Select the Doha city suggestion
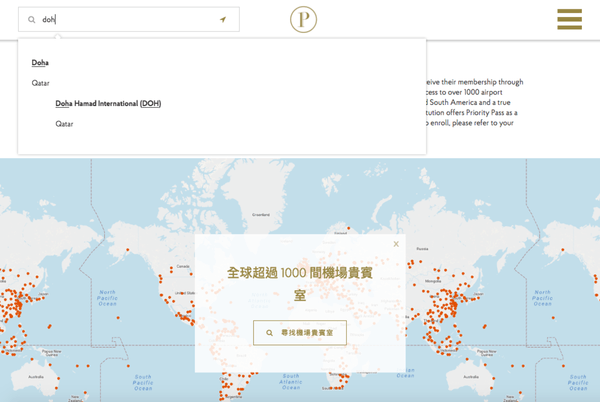This screenshot has width=600, height=402. tap(40, 63)
